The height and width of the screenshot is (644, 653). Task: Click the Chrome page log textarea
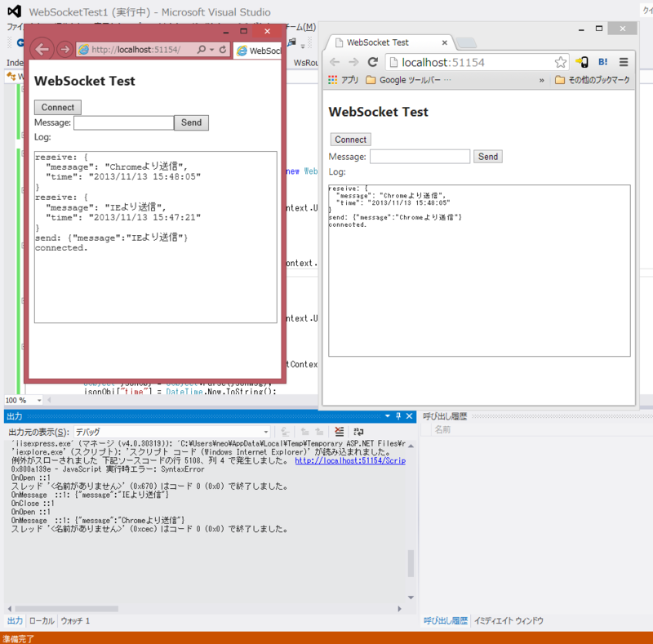point(479,271)
